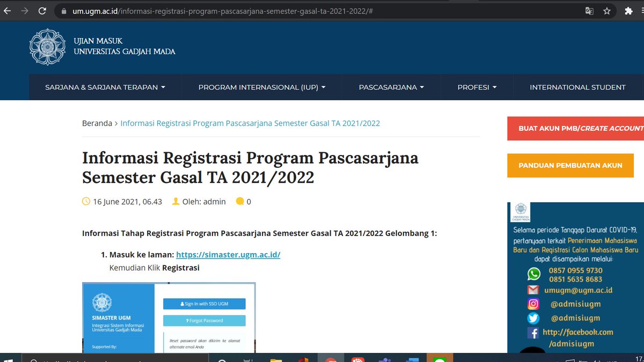The width and height of the screenshot is (644, 362).
Task: Click the SIMASTER UGM login screenshot sidebar
Action: tap(119, 318)
